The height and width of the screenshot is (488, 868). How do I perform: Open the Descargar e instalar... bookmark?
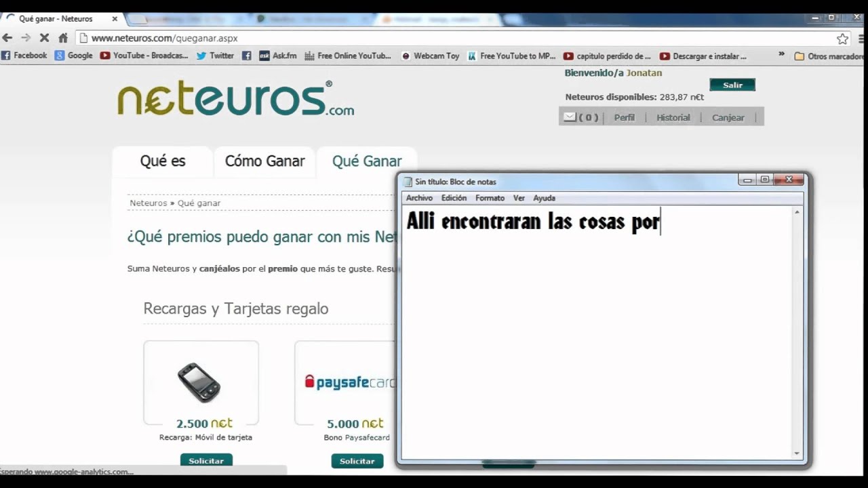(703, 56)
